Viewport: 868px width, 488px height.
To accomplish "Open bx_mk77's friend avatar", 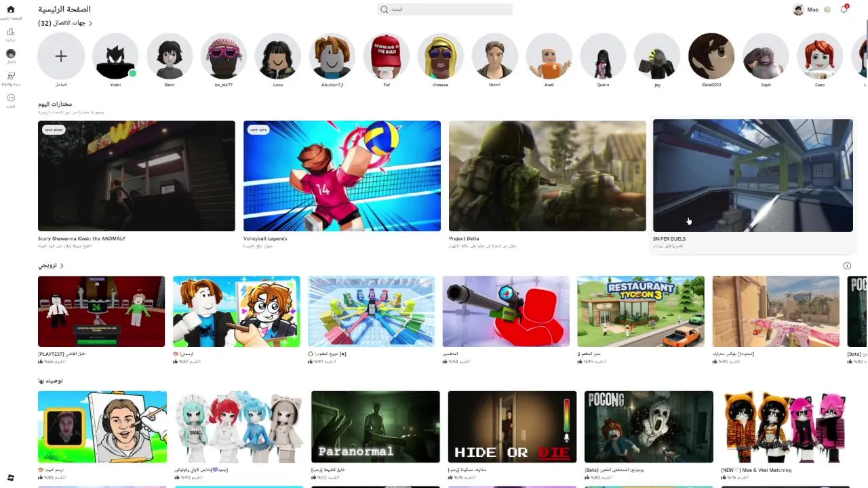I will [224, 56].
